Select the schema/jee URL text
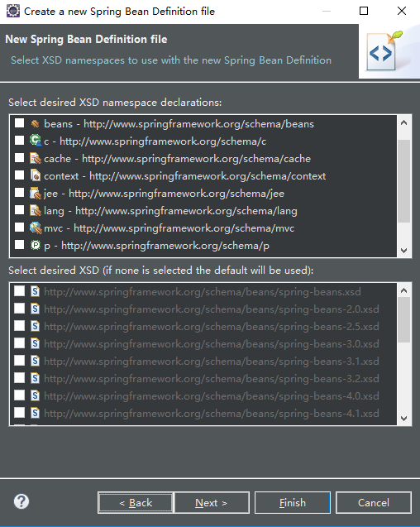Image resolution: width=420 pixels, height=527 pixels. coord(176,194)
